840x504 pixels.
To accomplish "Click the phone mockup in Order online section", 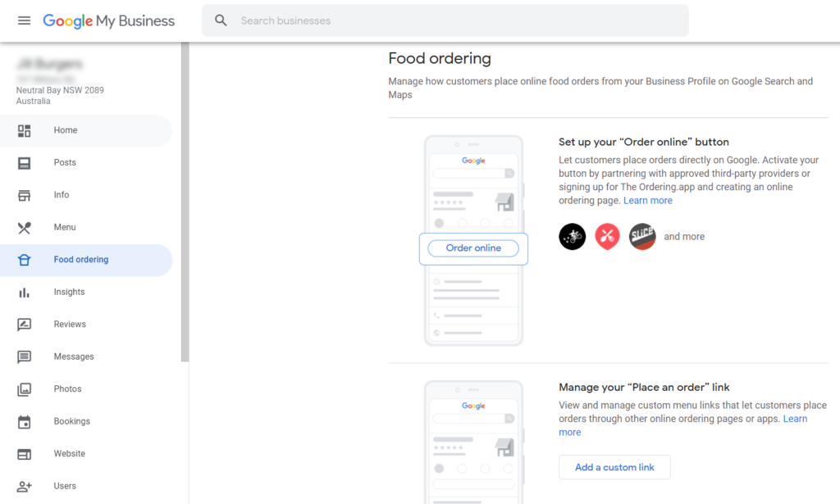I will pyautogui.click(x=473, y=241).
